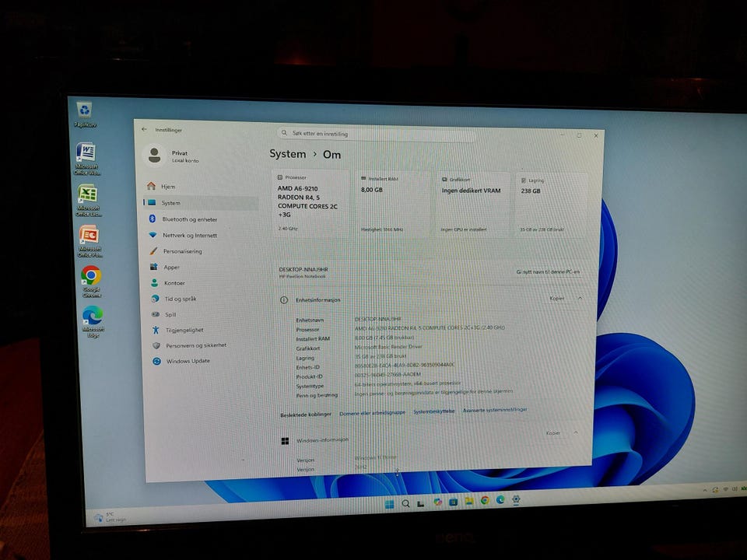The width and height of the screenshot is (747, 560).
Task: Open the Windows Start menu
Action: 389,504
